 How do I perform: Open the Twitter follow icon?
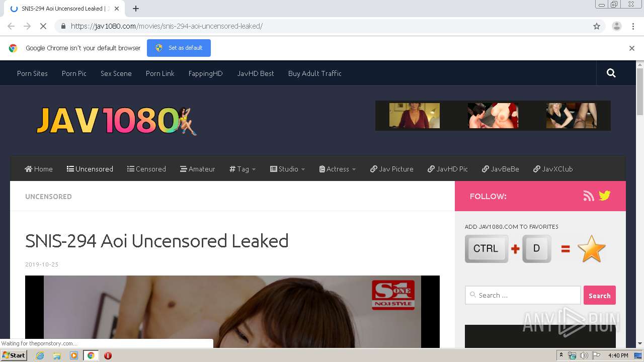[x=605, y=196]
